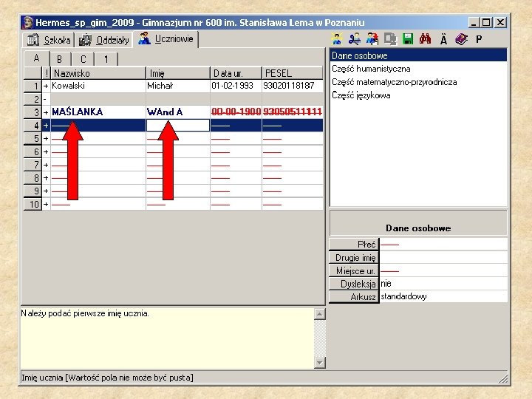Click the crossed-out PESEL 93050511111

(x=293, y=112)
